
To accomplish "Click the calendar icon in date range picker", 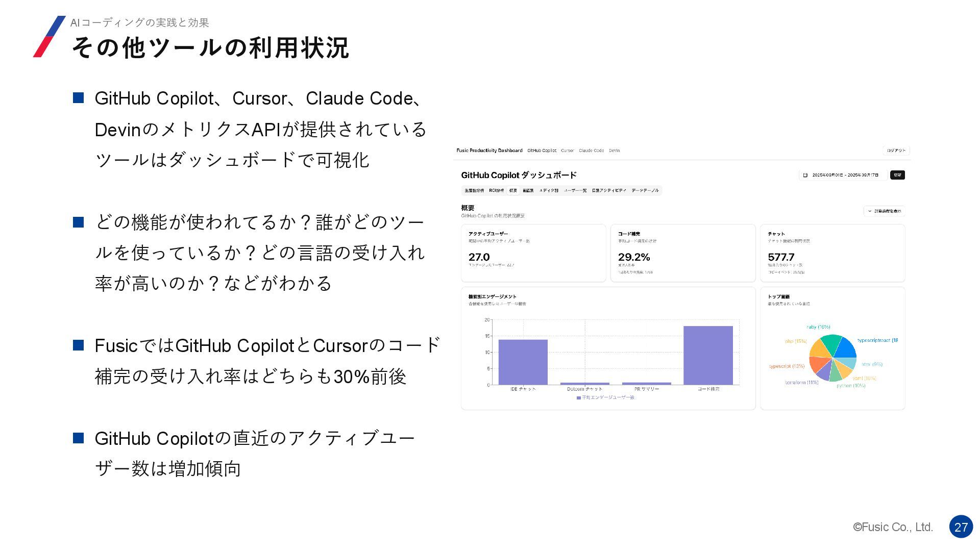I will pyautogui.click(x=805, y=175).
